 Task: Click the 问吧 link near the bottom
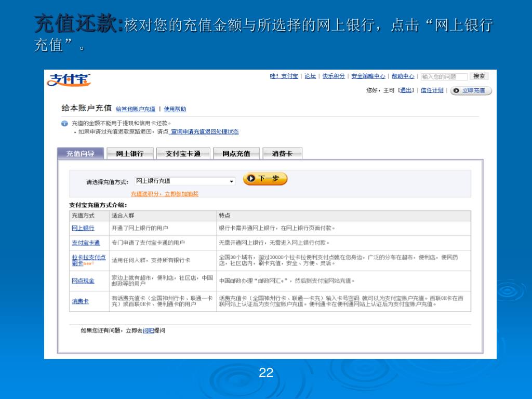click(x=148, y=330)
